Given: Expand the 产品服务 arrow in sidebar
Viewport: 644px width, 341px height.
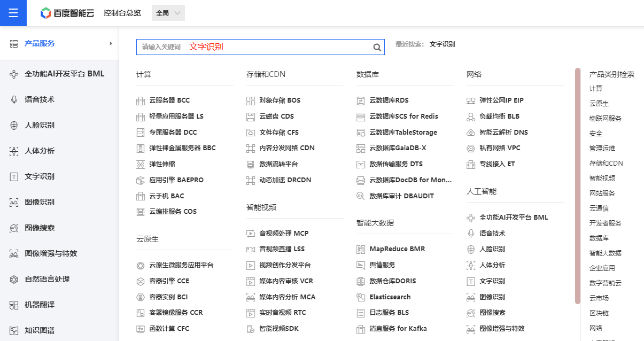Looking at the screenshot, I should pyautogui.click(x=111, y=43).
